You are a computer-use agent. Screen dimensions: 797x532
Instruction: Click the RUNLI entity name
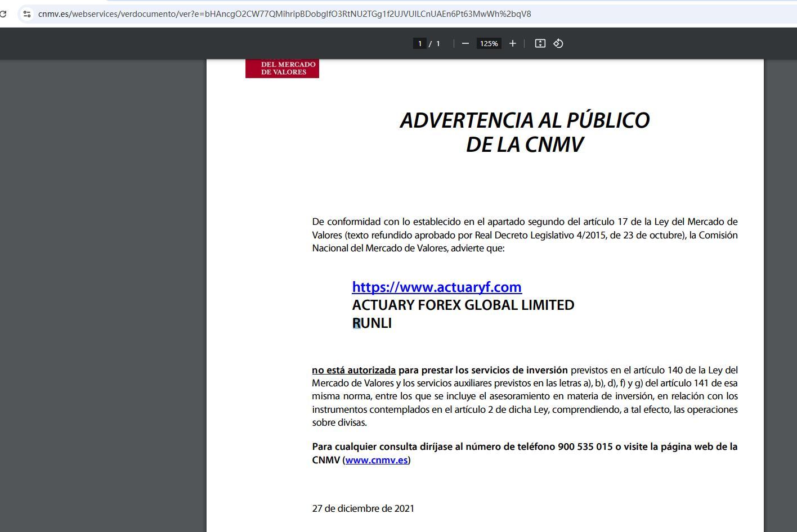pos(371,323)
